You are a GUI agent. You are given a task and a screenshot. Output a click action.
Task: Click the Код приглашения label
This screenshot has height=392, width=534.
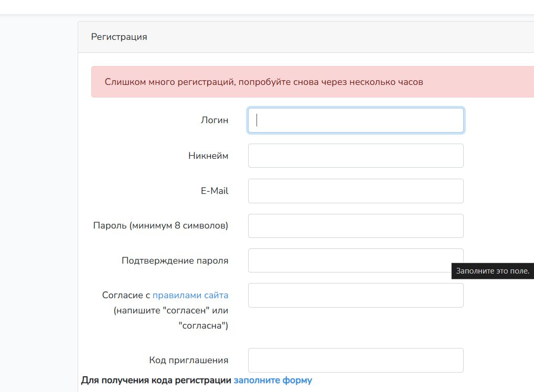coord(188,360)
